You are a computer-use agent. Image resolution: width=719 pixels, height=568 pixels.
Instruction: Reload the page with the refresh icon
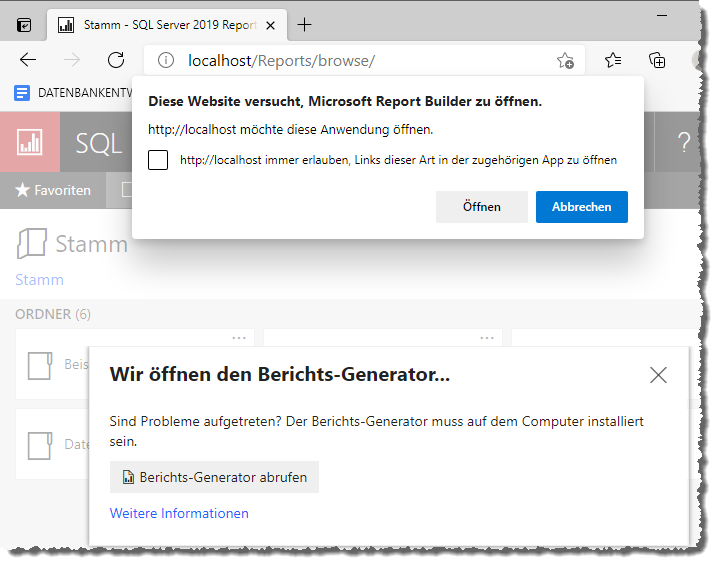[x=116, y=60]
